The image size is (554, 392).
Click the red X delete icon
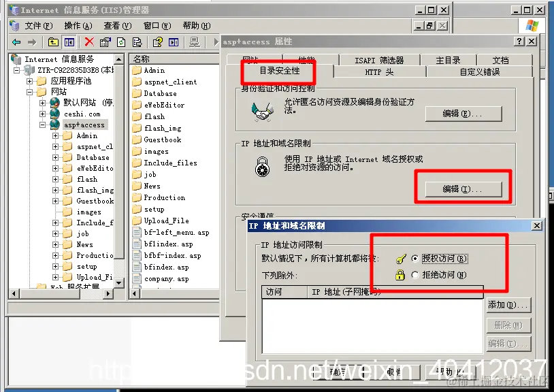[x=88, y=42]
